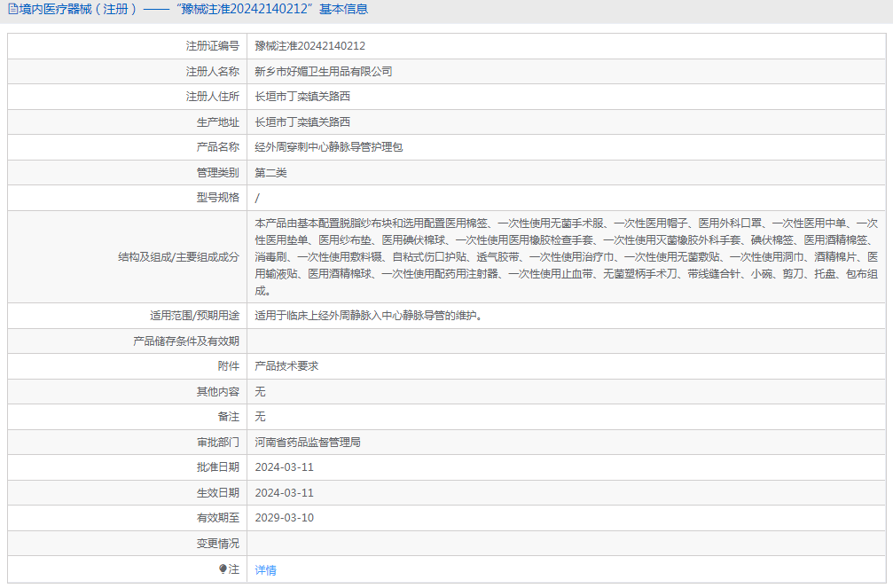This screenshot has height=588, width=893.
Task: Click the expiry date 2029-03-10
Action: point(284,518)
